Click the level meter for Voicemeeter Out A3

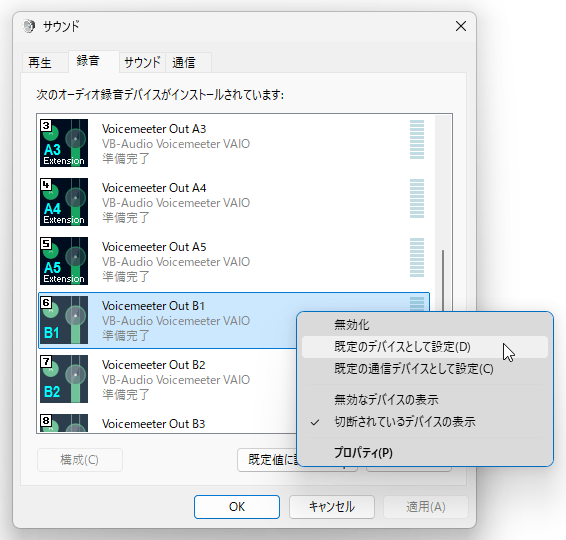(x=417, y=140)
